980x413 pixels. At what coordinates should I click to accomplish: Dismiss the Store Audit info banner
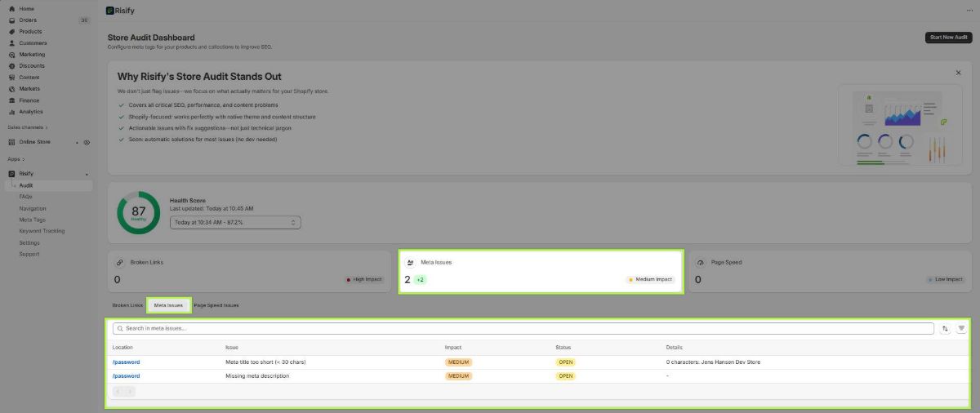(x=958, y=73)
